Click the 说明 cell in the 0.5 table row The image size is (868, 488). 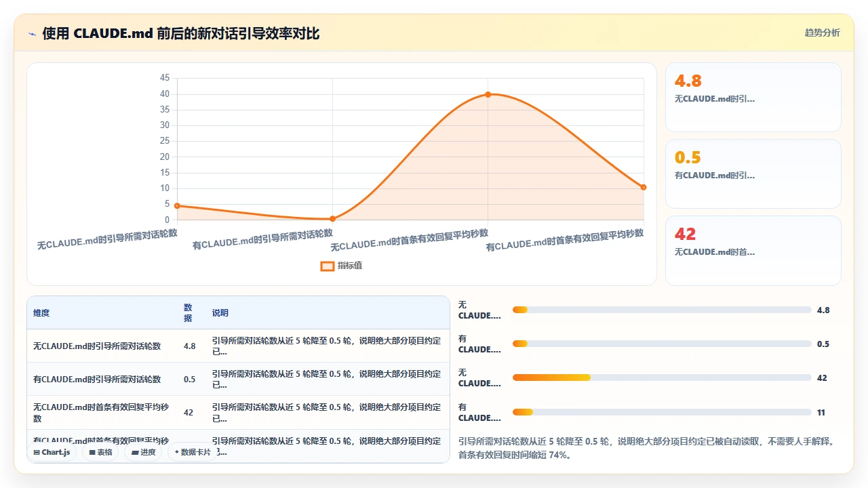(x=327, y=379)
